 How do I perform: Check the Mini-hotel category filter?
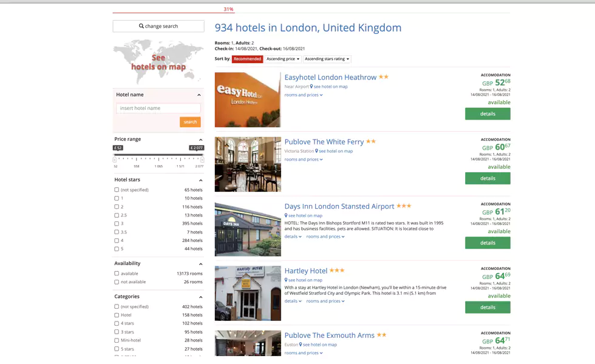(x=116, y=340)
